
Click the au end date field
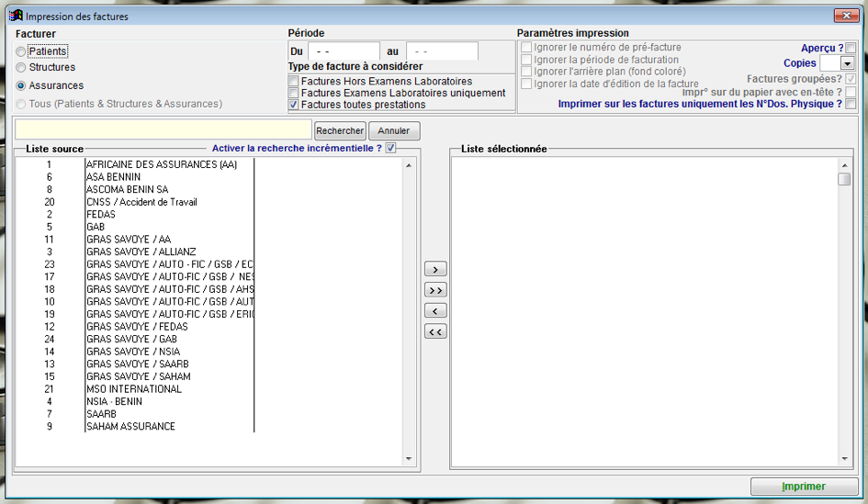click(x=442, y=51)
